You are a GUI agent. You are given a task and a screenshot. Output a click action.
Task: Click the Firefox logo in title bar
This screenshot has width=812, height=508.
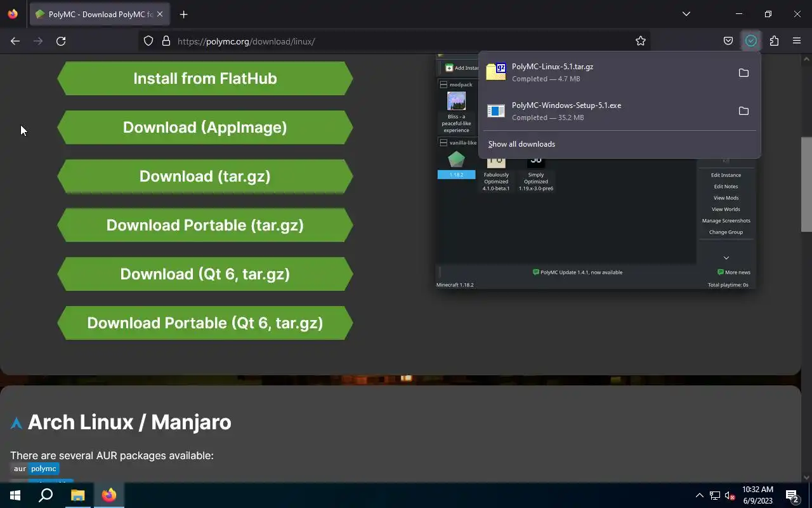[x=13, y=14]
